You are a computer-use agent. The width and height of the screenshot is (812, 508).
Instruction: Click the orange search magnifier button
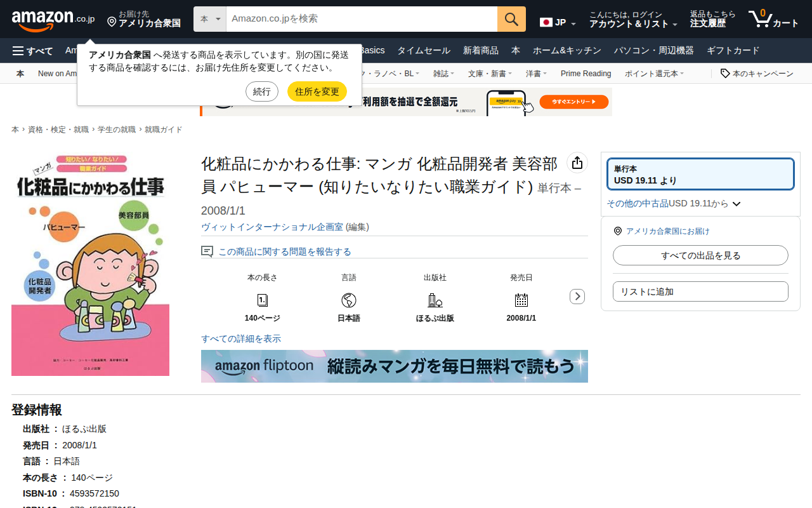[x=511, y=19]
